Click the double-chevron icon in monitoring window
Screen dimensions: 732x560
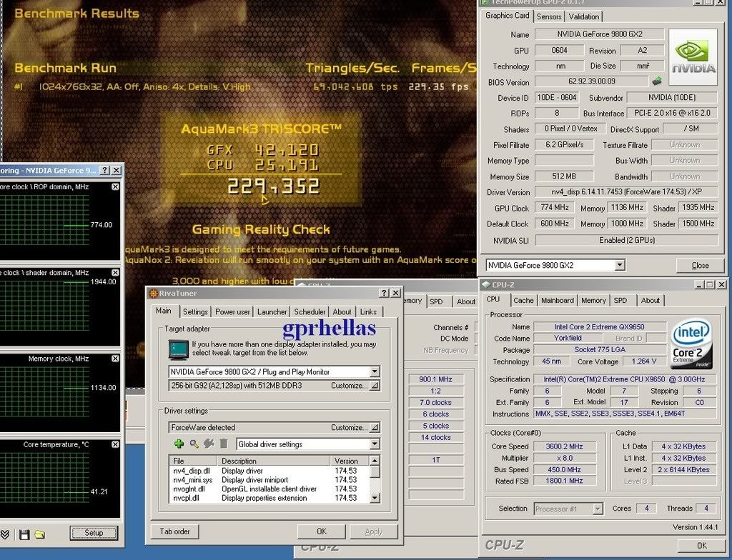[5, 534]
